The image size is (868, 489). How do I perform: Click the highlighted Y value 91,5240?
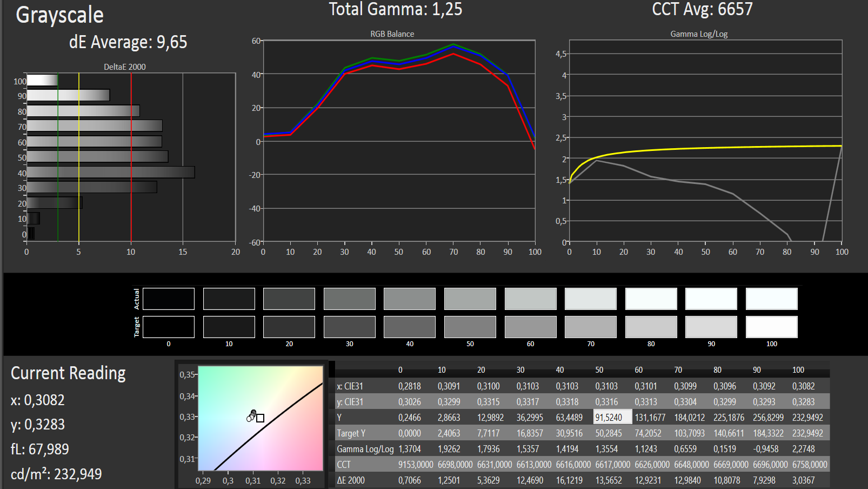pos(612,417)
